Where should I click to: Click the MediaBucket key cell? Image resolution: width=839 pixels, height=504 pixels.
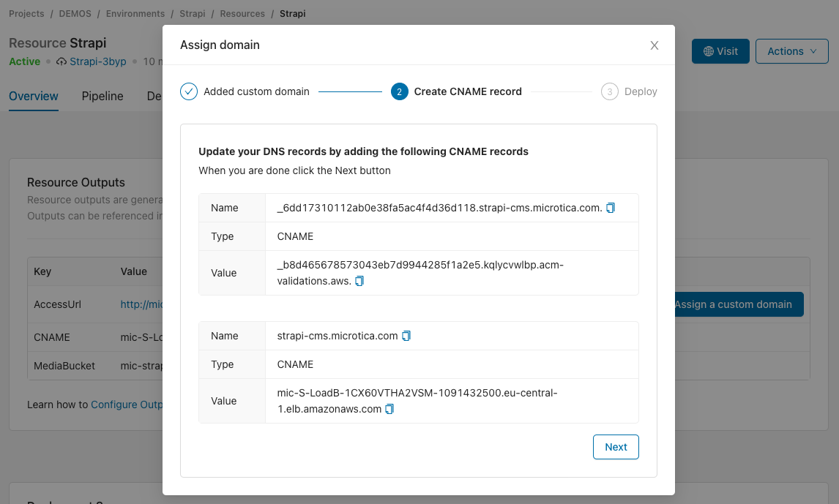(64, 366)
